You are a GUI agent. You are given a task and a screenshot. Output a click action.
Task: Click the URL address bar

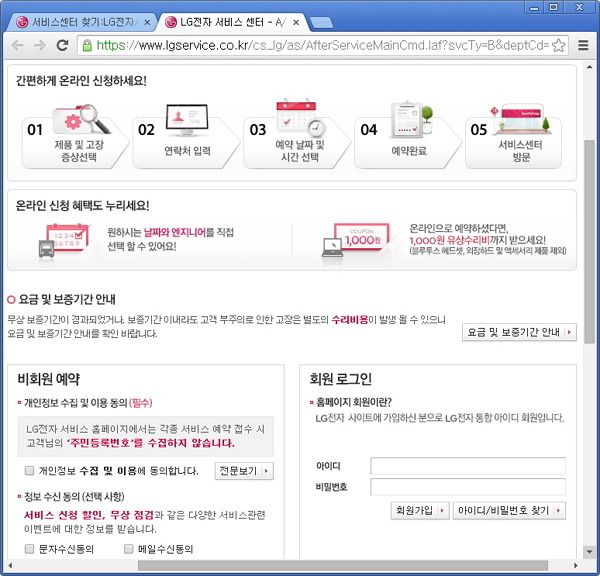(x=321, y=46)
